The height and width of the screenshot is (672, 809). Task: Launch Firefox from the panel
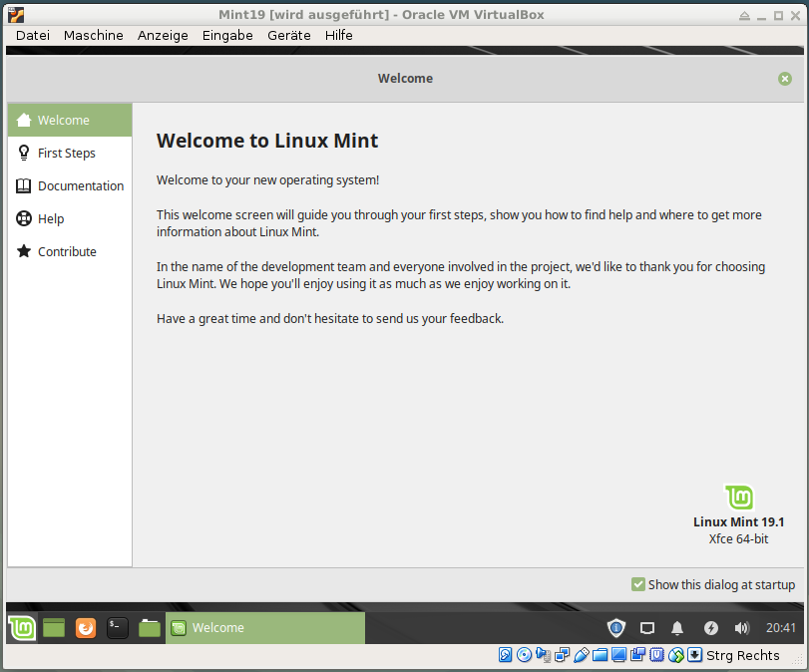(x=86, y=628)
